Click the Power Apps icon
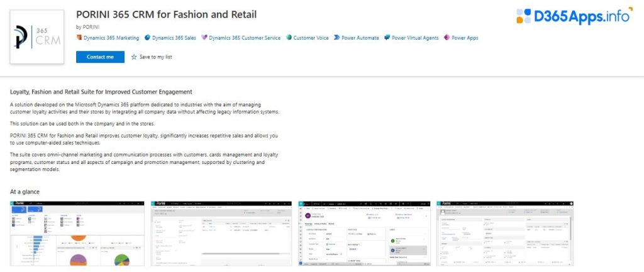Screen dimensions: 644x272 [x=447, y=38]
